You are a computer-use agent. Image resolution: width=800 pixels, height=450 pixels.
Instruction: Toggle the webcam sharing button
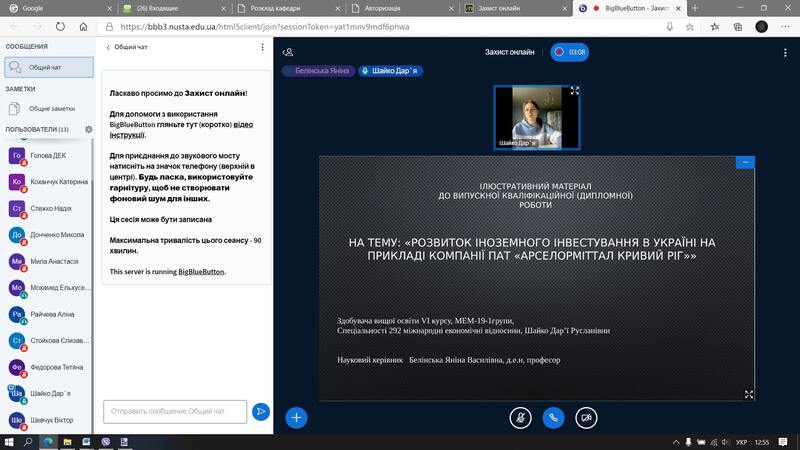click(586, 418)
